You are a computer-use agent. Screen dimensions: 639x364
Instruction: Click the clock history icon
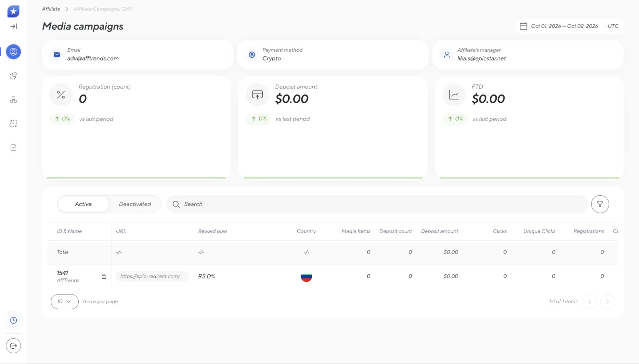13,320
